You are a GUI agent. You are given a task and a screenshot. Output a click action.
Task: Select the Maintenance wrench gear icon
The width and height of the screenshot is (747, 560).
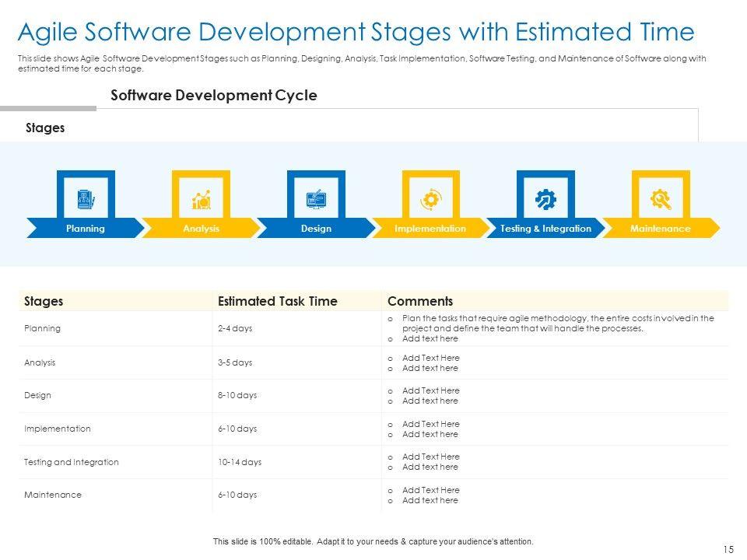(x=661, y=199)
